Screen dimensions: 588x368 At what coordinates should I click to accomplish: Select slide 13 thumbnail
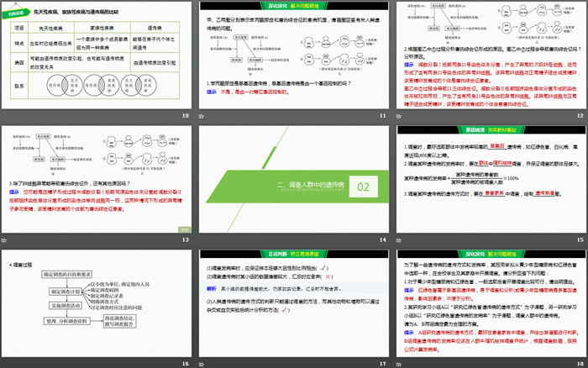[x=97, y=179]
